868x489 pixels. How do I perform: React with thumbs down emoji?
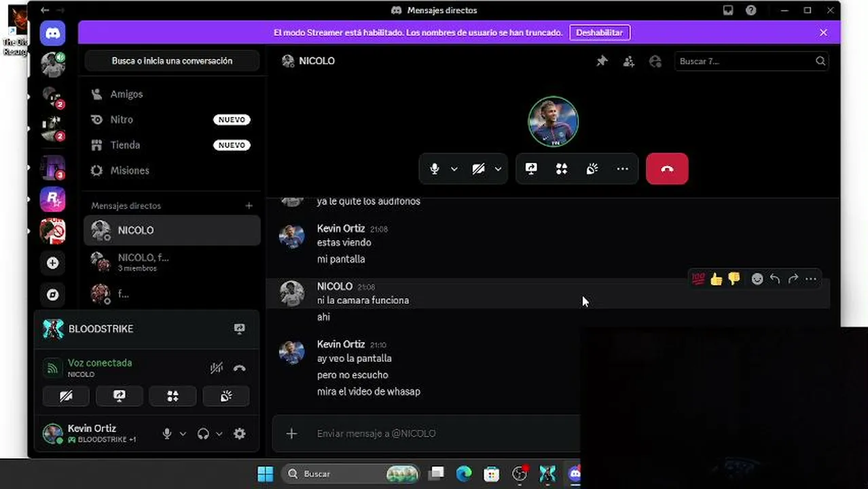(x=734, y=278)
